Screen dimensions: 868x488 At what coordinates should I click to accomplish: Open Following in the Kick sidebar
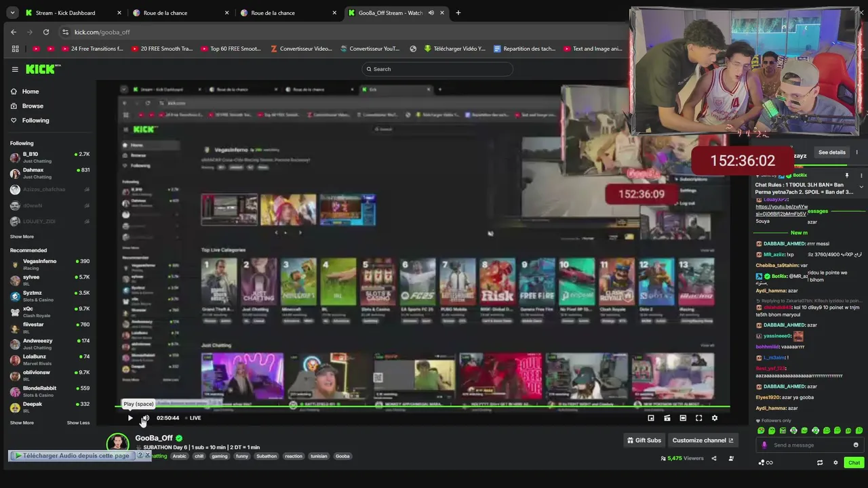point(35,121)
